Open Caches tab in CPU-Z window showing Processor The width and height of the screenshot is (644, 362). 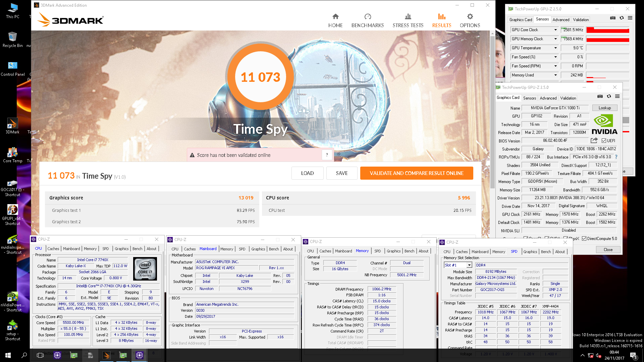(53, 249)
